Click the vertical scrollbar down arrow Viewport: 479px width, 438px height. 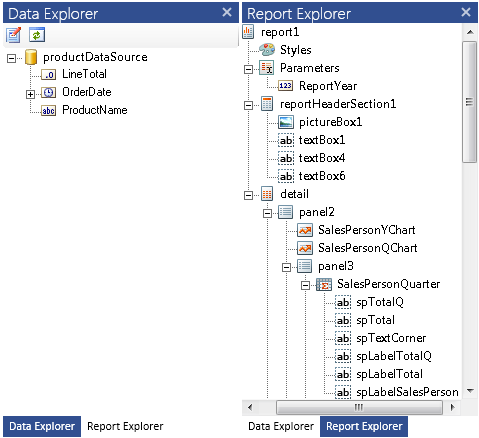point(470,391)
